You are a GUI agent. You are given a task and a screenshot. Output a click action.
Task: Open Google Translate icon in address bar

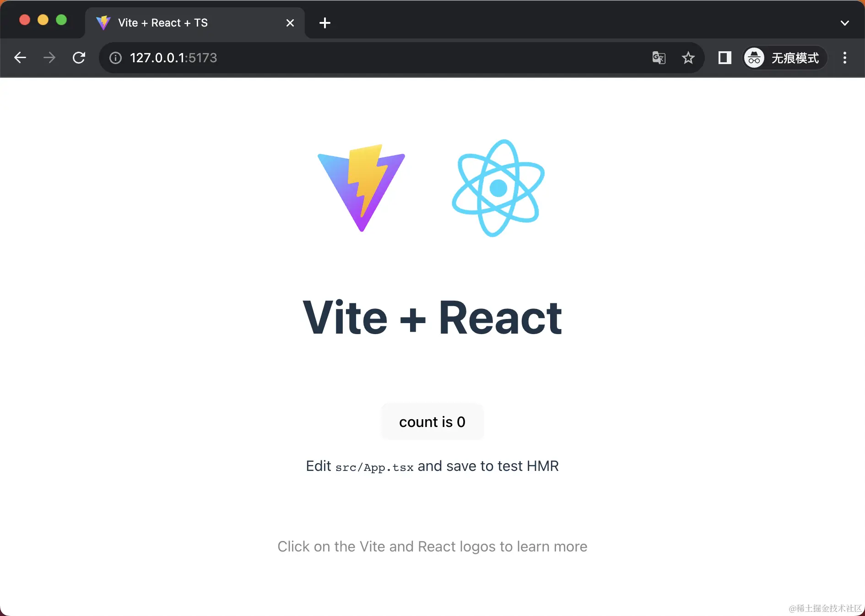[659, 58]
